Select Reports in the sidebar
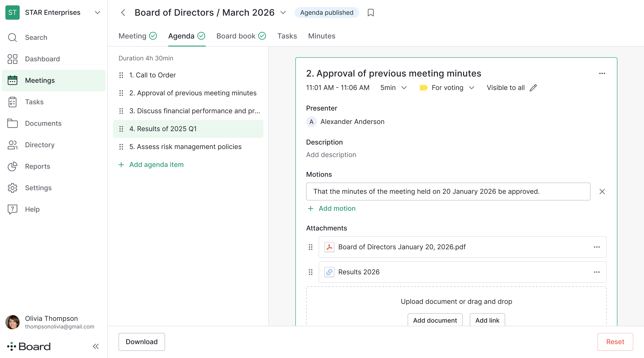644x358 pixels. coord(38,166)
